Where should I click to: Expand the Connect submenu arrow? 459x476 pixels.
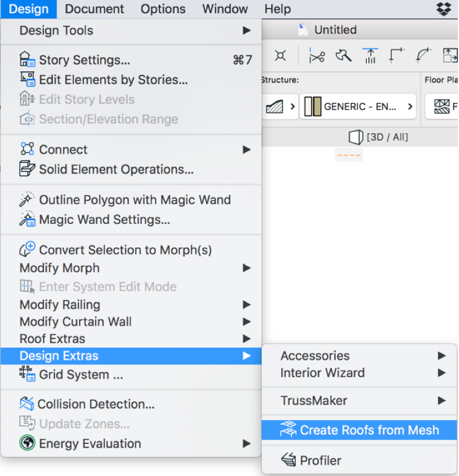point(246,149)
